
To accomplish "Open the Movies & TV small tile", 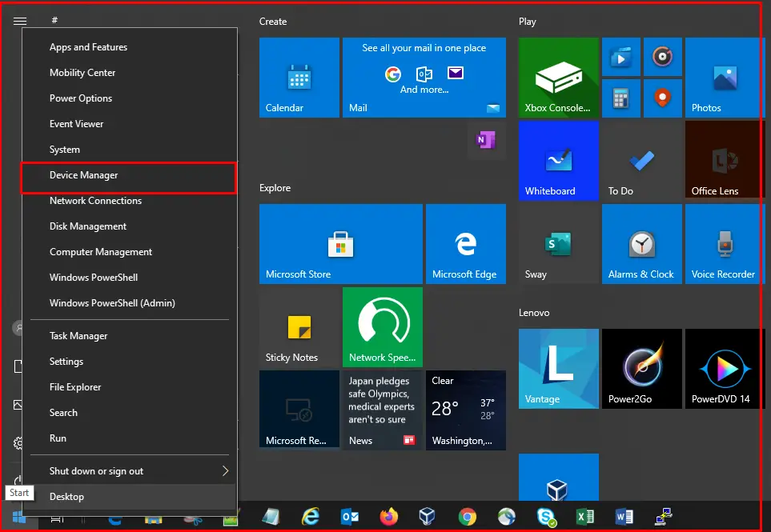I will 621,57.
